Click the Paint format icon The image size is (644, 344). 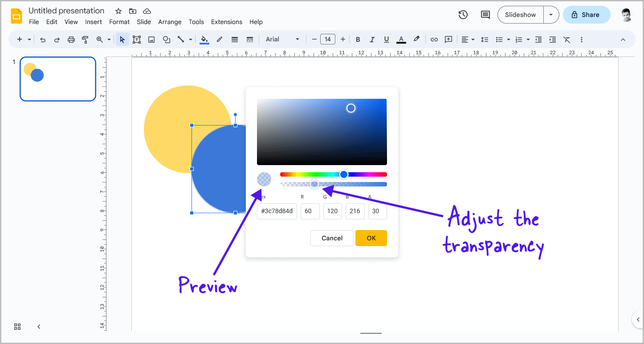pos(85,39)
